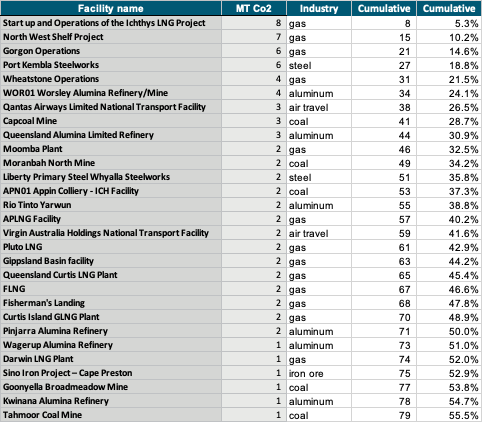Screen dimensions: 482x422
Task: Select the MT Co2 column header
Action: (x=254, y=8)
